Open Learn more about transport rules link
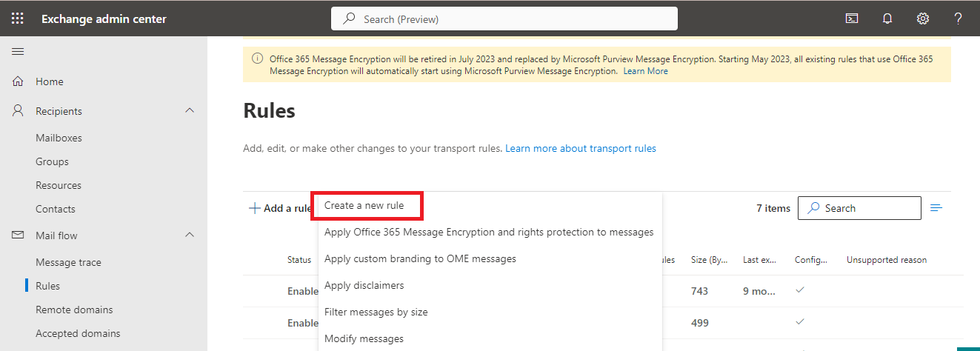 [581, 148]
